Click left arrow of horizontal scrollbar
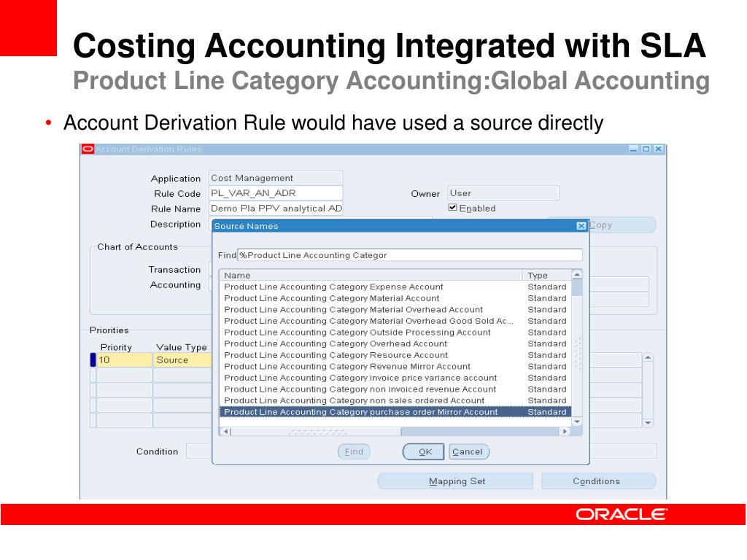Image resolution: width=747 pixels, height=560 pixels. (x=227, y=432)
